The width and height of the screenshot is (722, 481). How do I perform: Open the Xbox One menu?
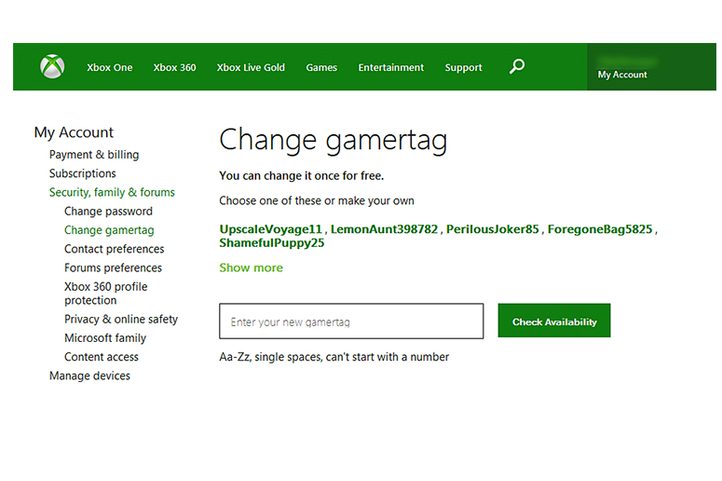click(110, 67)
